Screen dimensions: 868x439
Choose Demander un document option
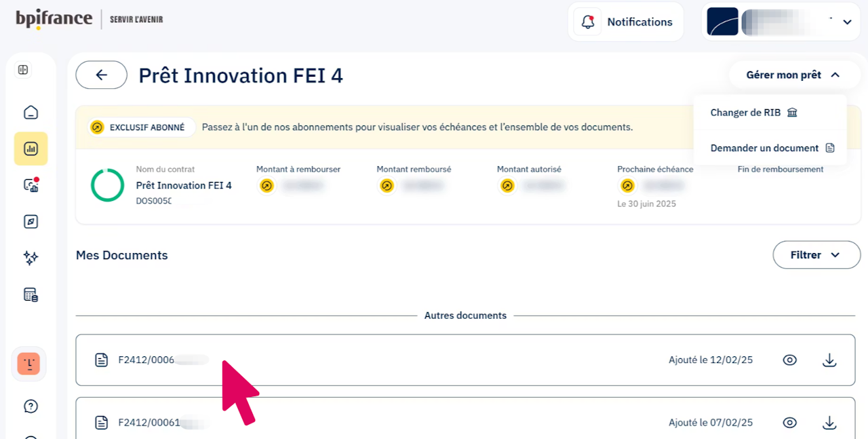click(x=772, y=148)
